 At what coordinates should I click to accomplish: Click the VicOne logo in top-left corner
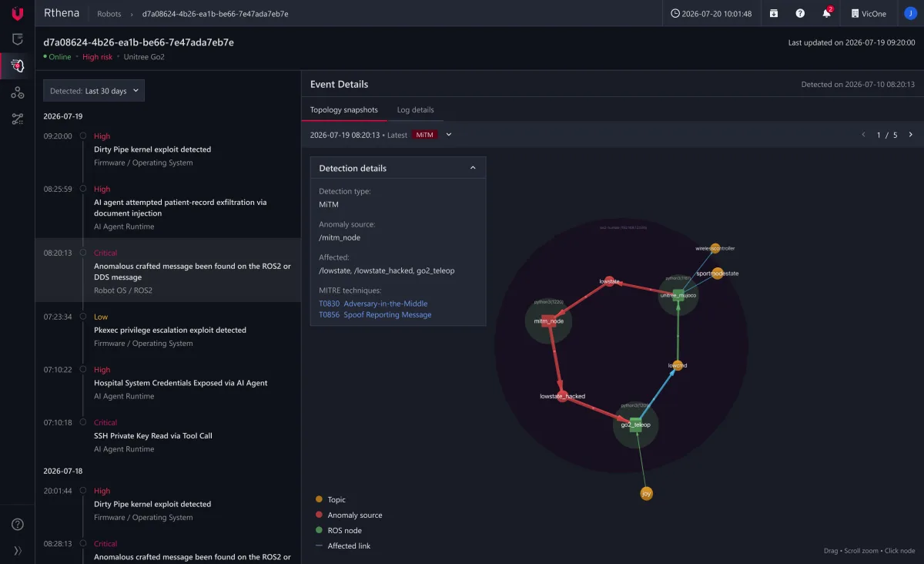tap(17, 13)
